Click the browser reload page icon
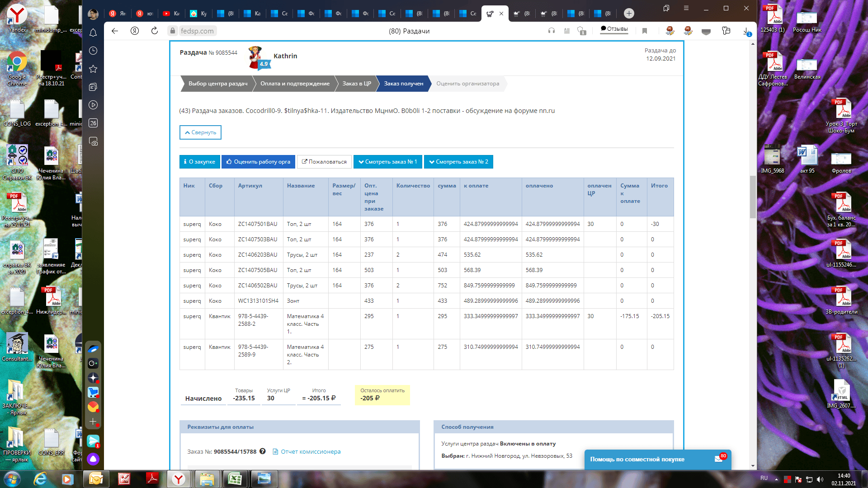Viewport: 868px width, 488px height. pos(155,31)
